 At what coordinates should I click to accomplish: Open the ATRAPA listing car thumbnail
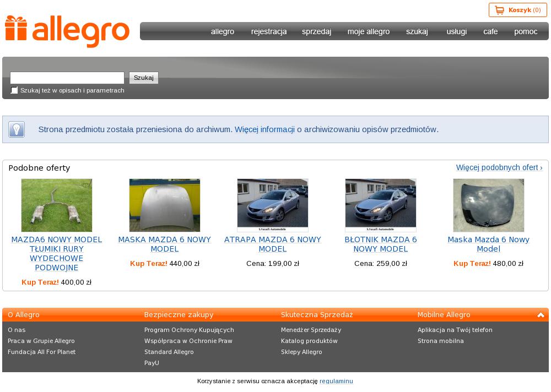pyautogui.click(x=273, y=205)
